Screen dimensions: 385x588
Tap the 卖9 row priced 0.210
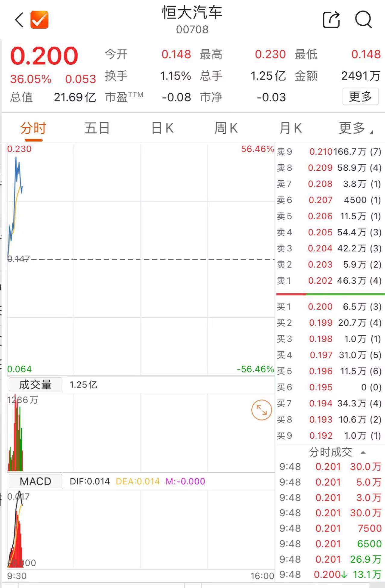pyautogui.click(x=329, y=151)
